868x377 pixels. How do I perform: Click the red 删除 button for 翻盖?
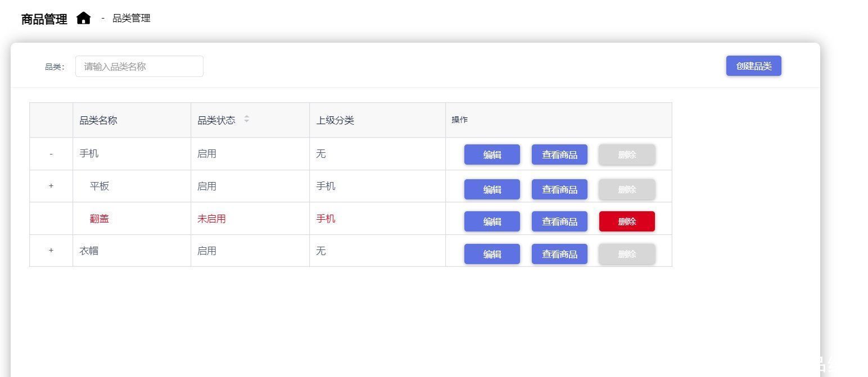pos(626,221)
